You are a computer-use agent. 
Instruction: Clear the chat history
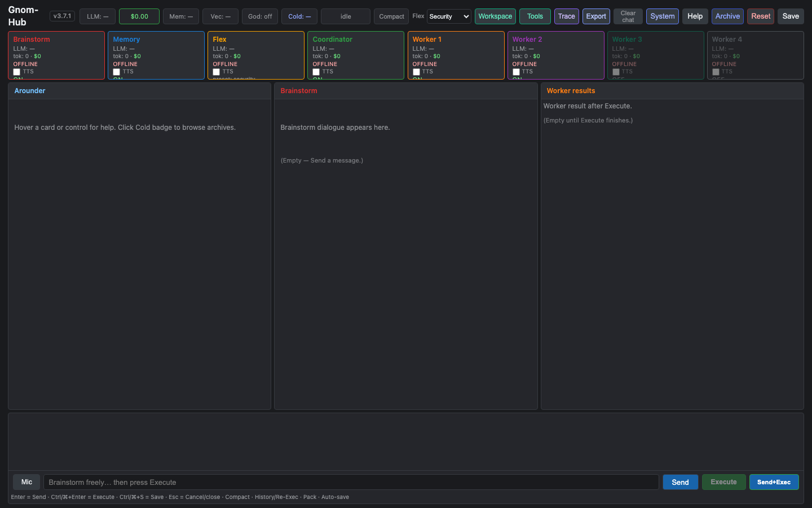(x=628, y=16)
